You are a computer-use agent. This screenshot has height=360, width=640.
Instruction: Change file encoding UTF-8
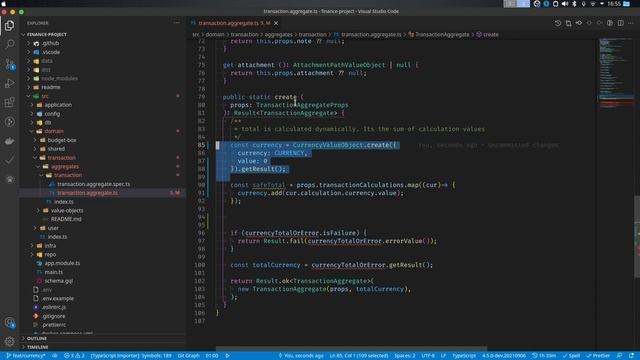tap(428, 356)
